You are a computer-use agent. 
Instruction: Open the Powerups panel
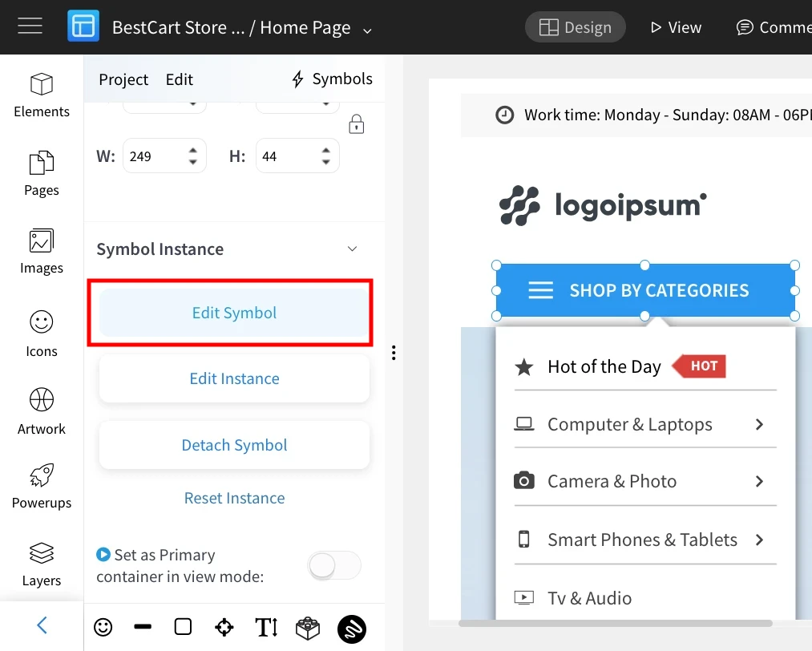(x=42, y=486)
